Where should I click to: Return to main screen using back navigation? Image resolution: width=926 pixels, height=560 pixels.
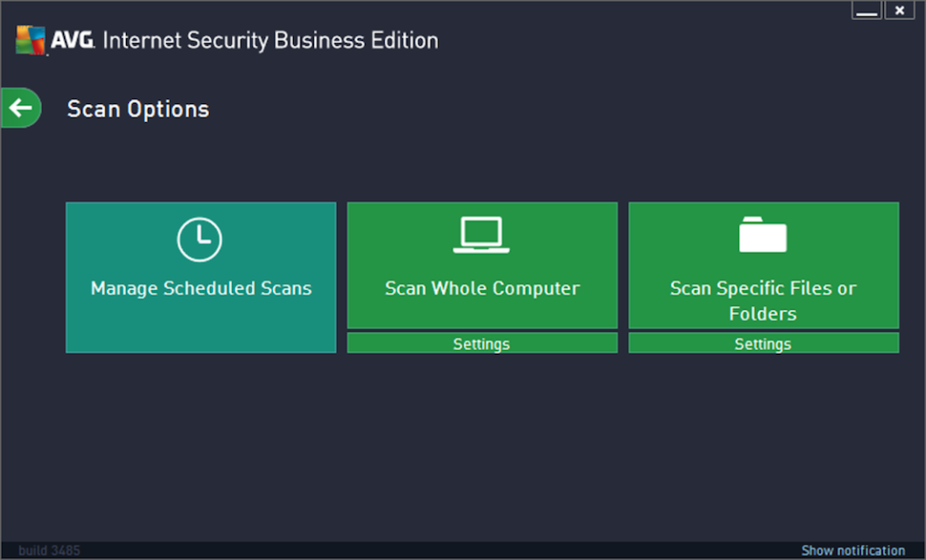(21, 108)
